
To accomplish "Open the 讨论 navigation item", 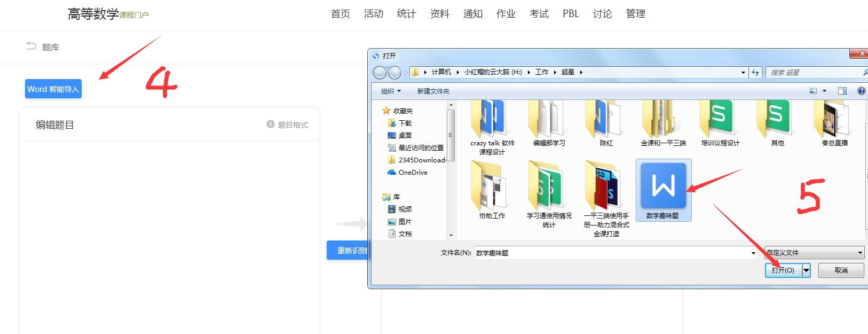I will pyautogui.click(x=603, y=14).
